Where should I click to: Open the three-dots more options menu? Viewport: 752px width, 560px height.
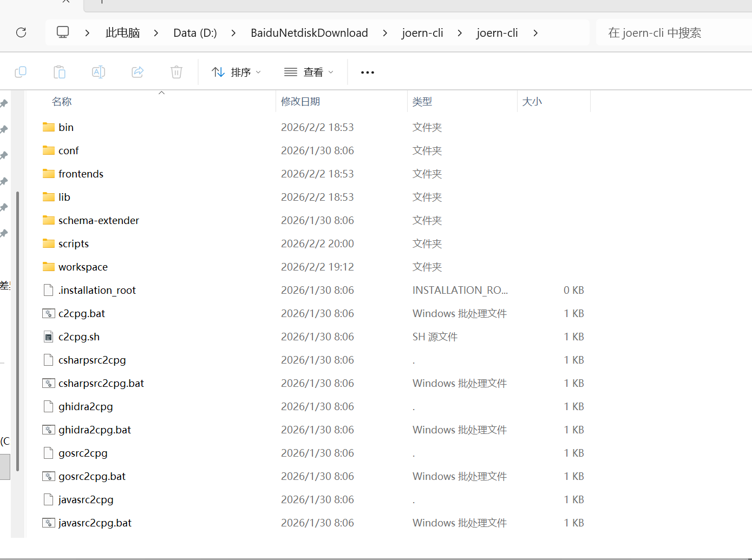pyautogui.click(x=368, y=72)
